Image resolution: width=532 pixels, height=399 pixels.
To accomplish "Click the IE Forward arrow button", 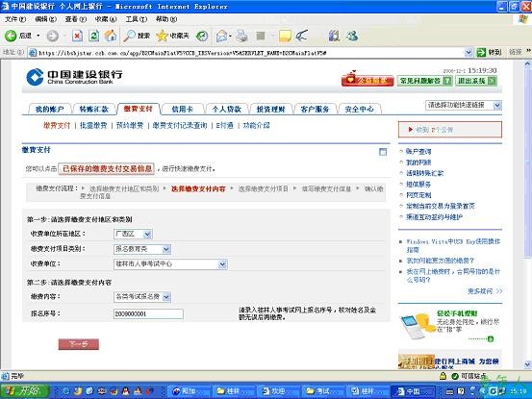I will (x=52, y=36).
